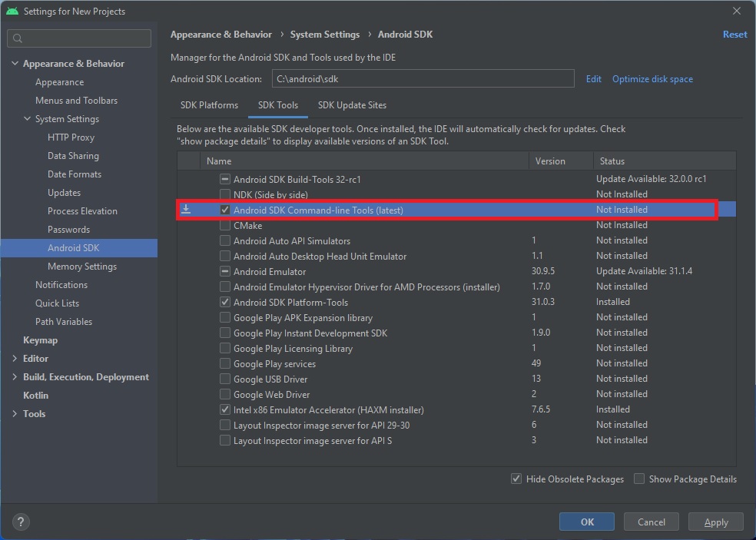Viewport: 756px width, 540px height.
Task: Enable the CMake checkbox
Action: tap(224, 226)
